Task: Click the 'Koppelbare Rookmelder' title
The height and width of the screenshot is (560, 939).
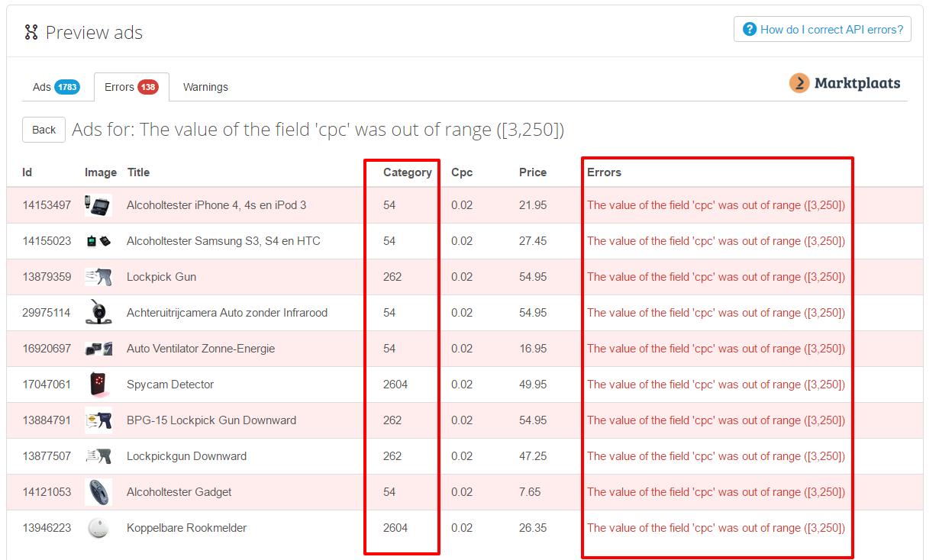Action: [187, 528]
